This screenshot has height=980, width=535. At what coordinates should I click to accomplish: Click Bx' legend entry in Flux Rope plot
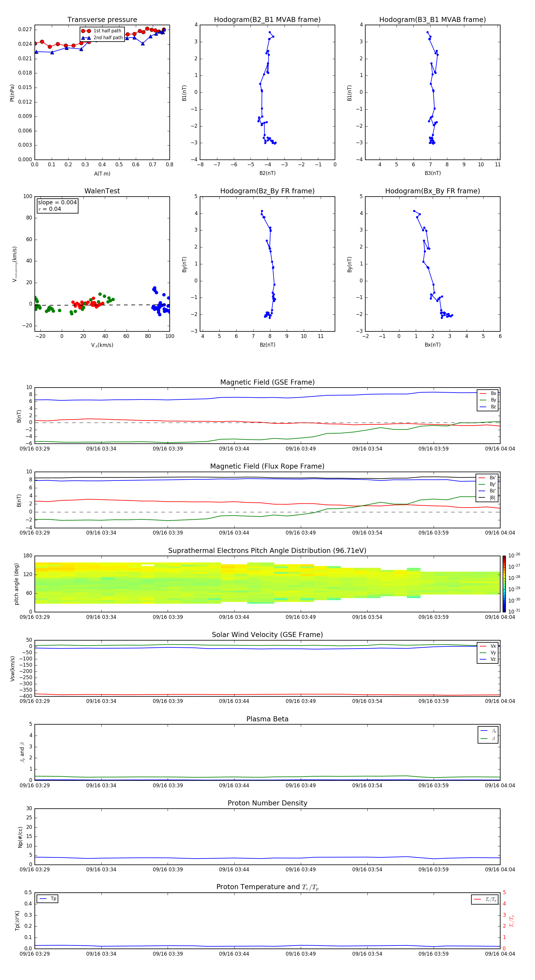(487, 478)
